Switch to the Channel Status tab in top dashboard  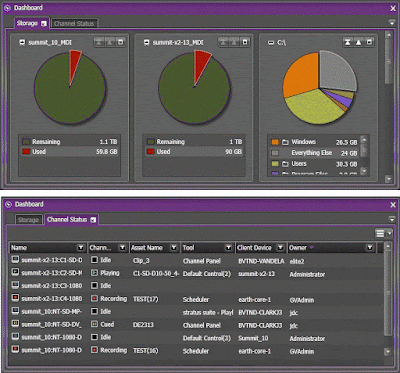click(x=74, y=24)
